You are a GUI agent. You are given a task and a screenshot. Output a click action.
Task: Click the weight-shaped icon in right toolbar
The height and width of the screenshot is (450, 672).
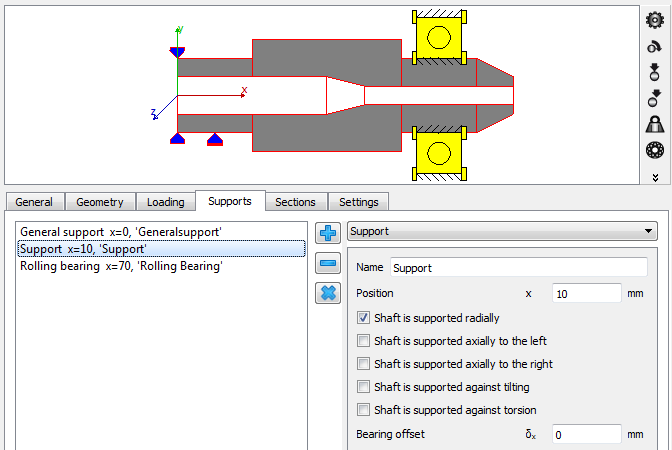[655, 124]
